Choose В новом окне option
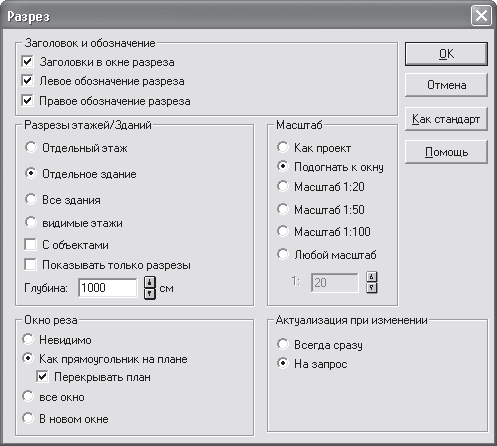This screenshot has width=497, height=446. point(28,418)
